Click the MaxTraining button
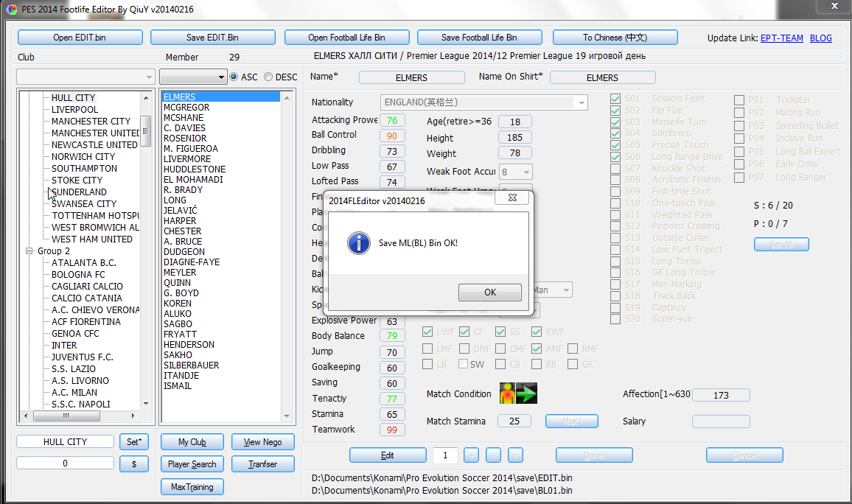852x504 pixels. (192, 487)
